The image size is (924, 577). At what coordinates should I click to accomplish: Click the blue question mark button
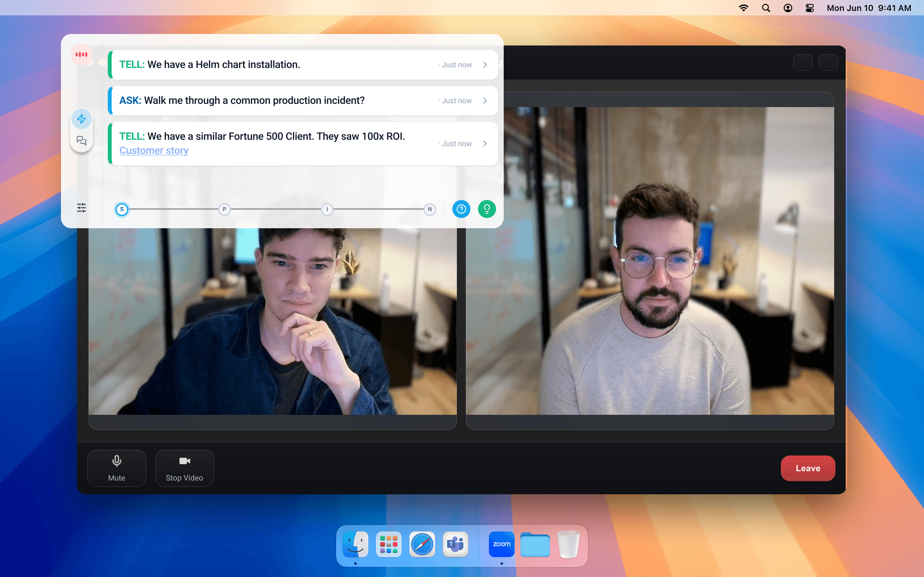coord(461,209)
